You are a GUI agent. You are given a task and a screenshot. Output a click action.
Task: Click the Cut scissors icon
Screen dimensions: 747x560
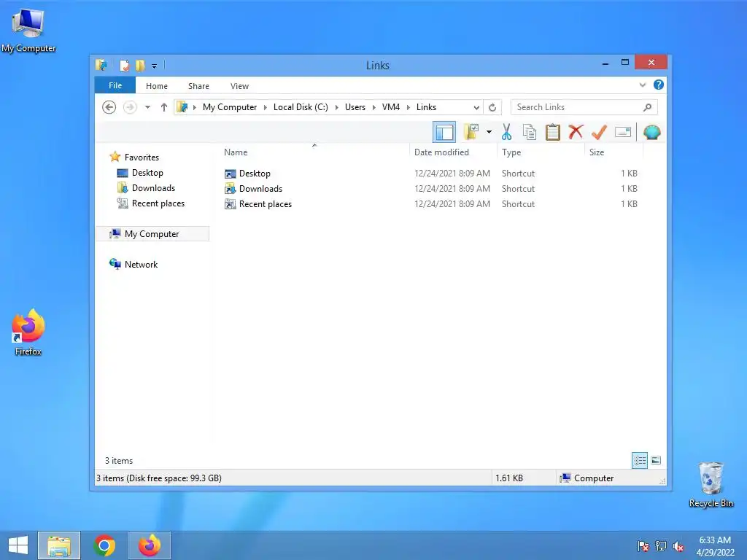coord(506,132)
